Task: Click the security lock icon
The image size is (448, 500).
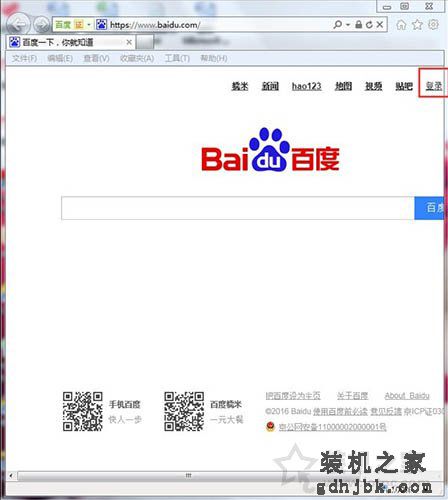Action: [358, 24]
